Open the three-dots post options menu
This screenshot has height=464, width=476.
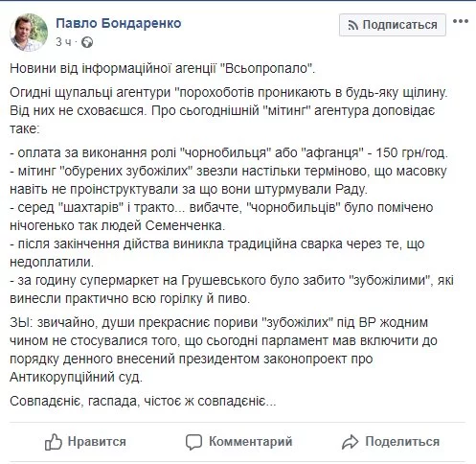(461, 22)
